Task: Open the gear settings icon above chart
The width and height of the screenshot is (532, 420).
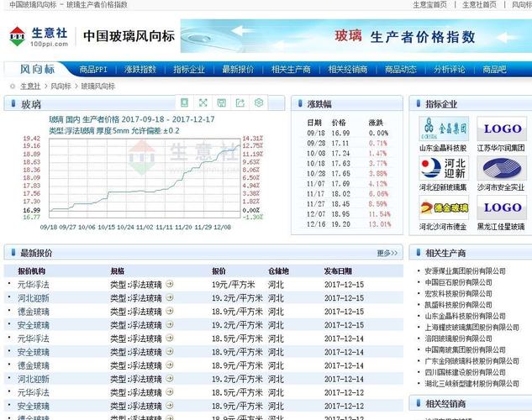Action: (x=259, y=102)
